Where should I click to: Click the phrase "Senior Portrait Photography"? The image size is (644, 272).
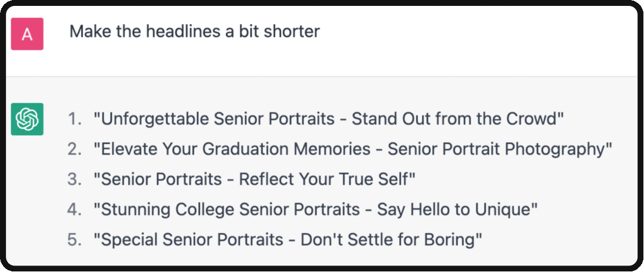tap(498, 150)
